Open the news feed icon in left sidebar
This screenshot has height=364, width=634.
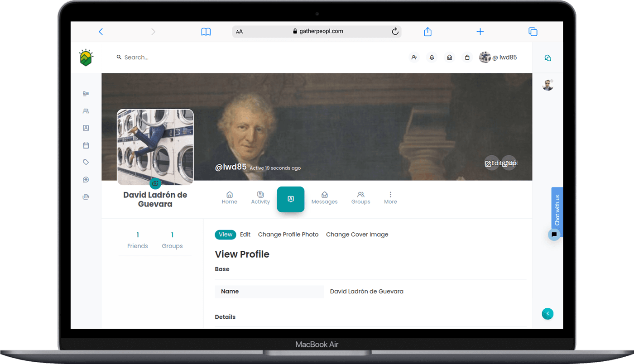[x=86, y=94]
